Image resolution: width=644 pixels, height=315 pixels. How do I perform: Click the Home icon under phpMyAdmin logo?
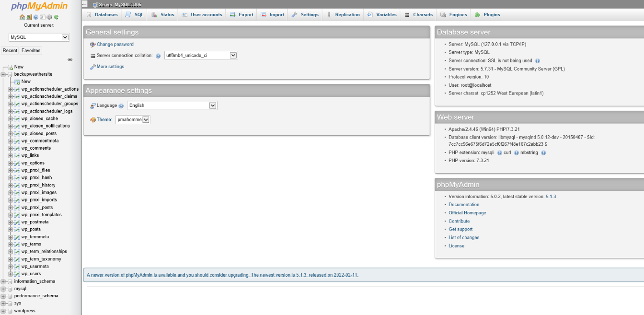point(22,17)
